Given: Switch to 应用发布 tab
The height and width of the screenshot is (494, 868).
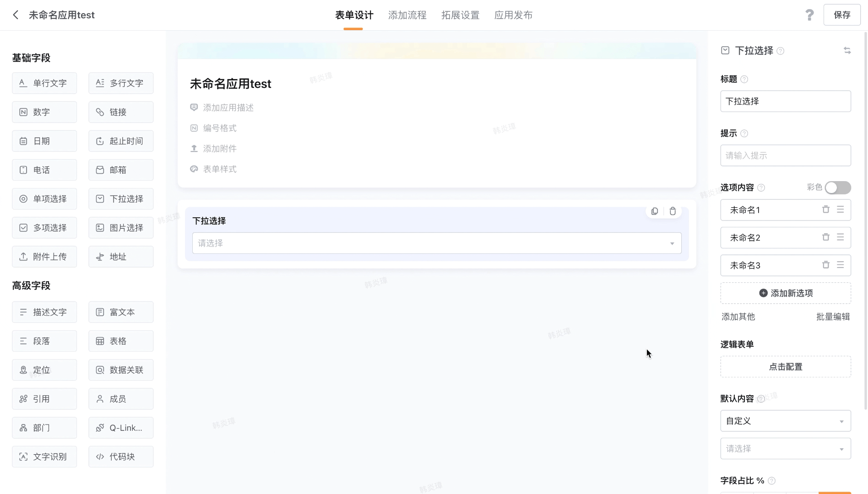Looking at the screenshot, I should 513,15.
